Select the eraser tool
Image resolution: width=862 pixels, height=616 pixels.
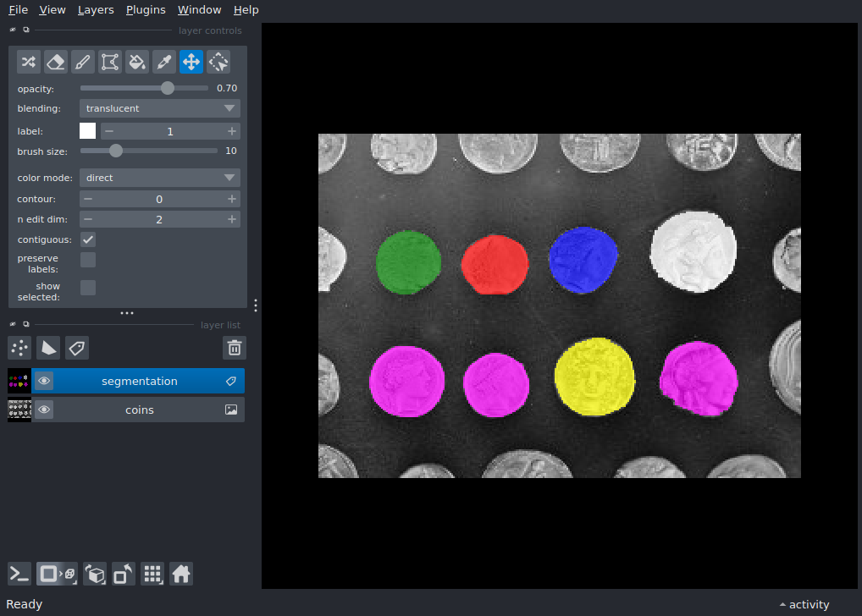coord(55,62)
